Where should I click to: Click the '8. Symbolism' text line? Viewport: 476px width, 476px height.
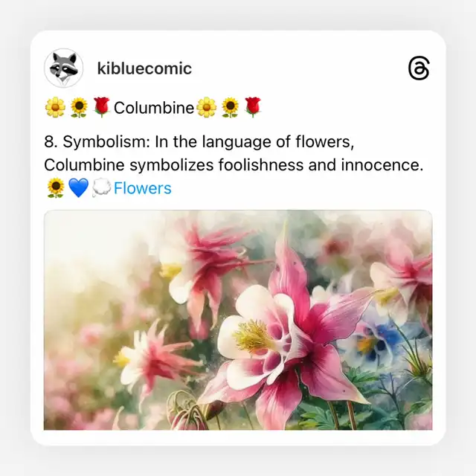click(x=199, y=142)
